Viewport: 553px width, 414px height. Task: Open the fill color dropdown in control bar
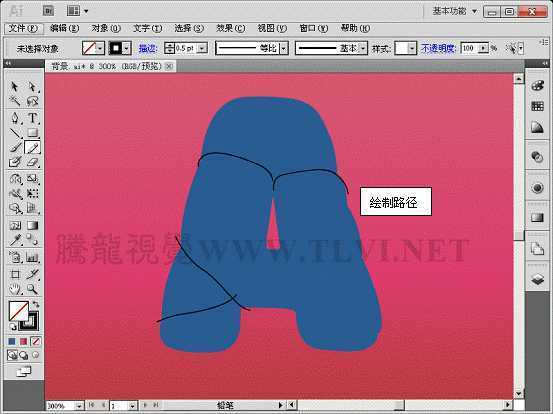click(x=100, y=48)
